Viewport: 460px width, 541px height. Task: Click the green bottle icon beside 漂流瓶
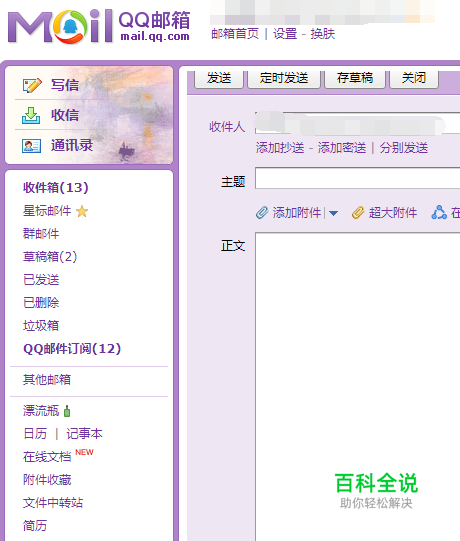pyautogui.click(x=67, y=411)
